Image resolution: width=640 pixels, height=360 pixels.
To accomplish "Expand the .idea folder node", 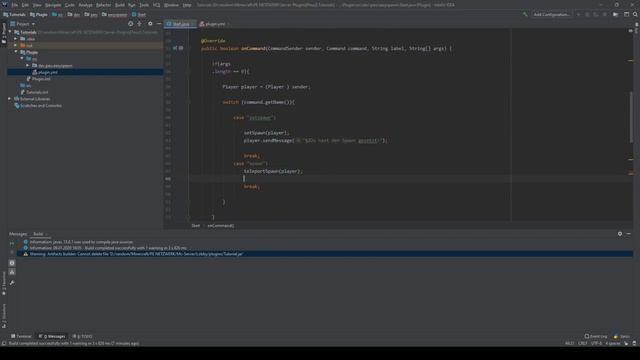I will click(16, 39).
